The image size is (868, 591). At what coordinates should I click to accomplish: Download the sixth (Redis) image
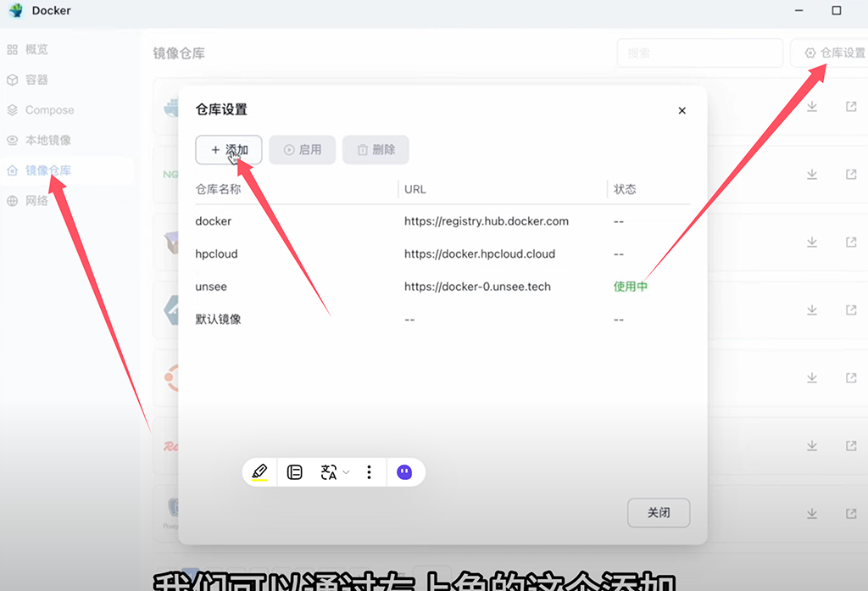811,445
